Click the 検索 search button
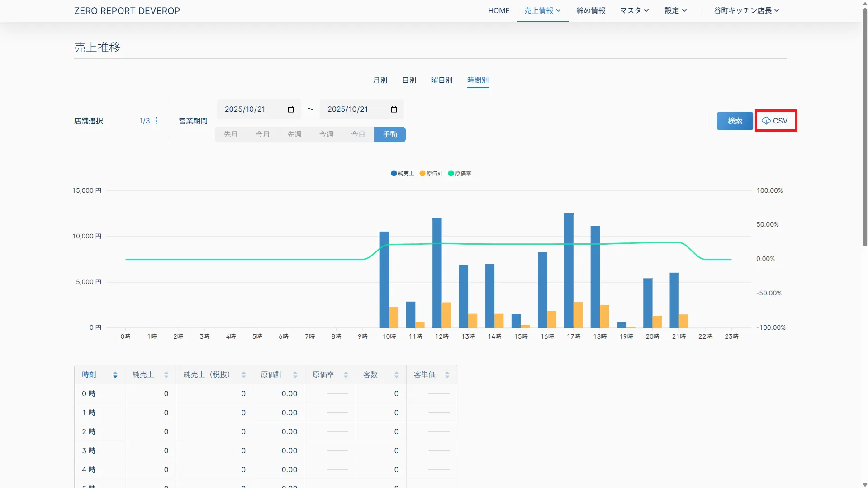Screen dimensions: 868x488 pos(735,121)
